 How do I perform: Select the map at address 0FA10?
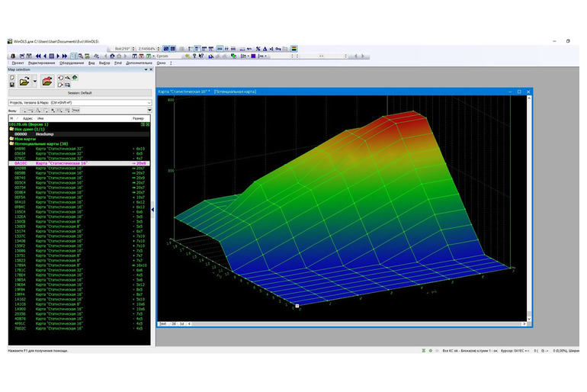coord(79,202)
